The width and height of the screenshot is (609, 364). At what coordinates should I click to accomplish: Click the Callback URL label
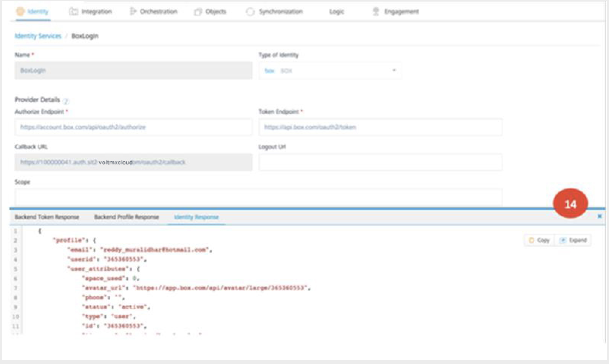click(31, 147)
